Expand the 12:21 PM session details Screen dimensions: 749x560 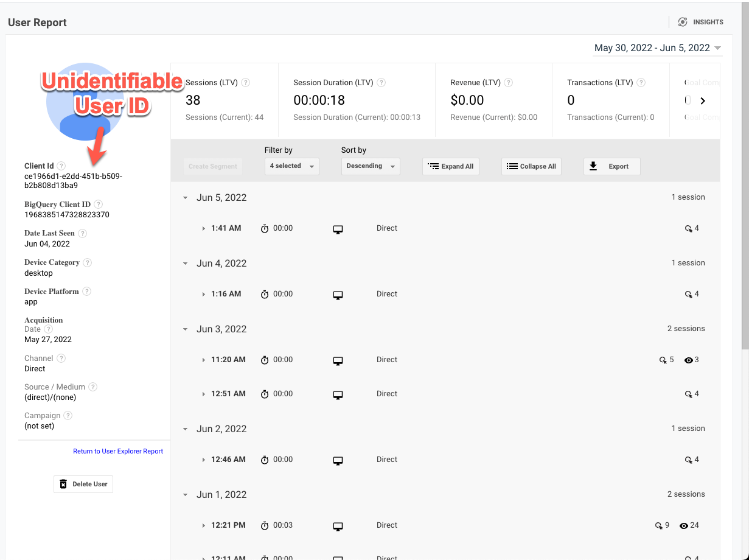click(x=204, y=526)
